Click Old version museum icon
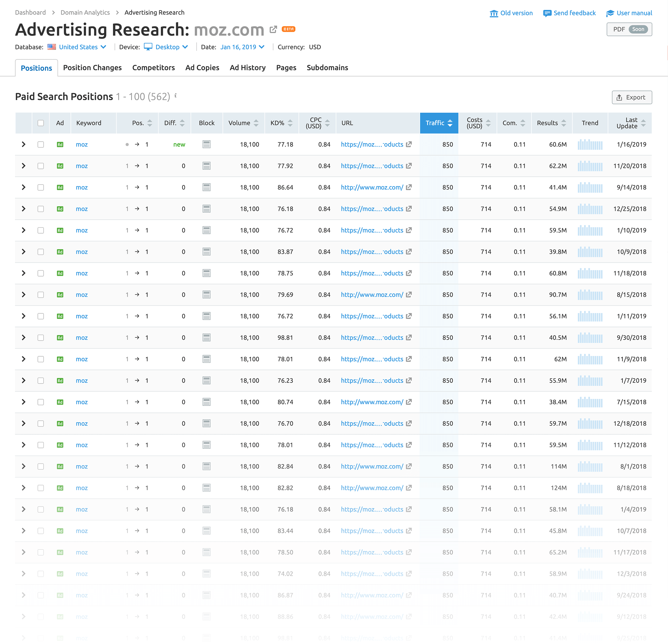 point(494,13)
